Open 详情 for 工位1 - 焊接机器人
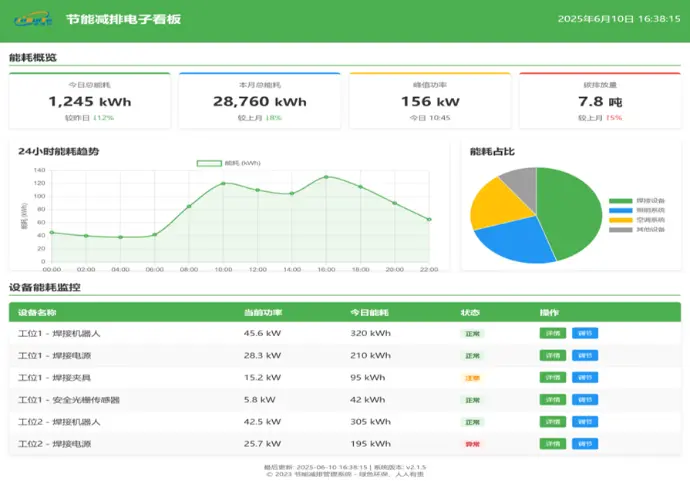This screenshot has width=690, height=481. tap(553, 333)
